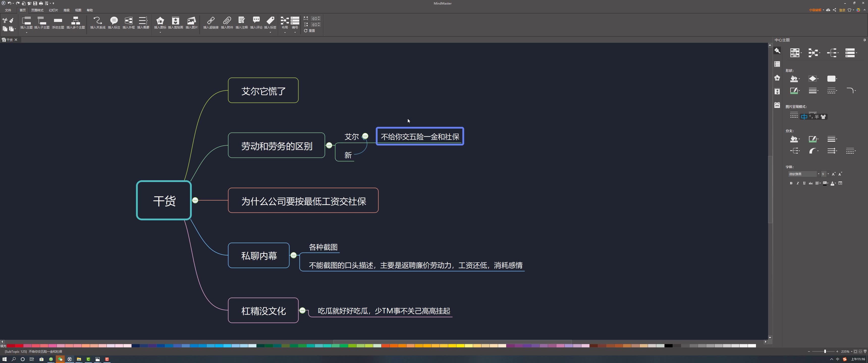This screenshot has height=363, width=868.
Task: Open the outline list sidebar panel icon
Action: [x=777, y=64]
